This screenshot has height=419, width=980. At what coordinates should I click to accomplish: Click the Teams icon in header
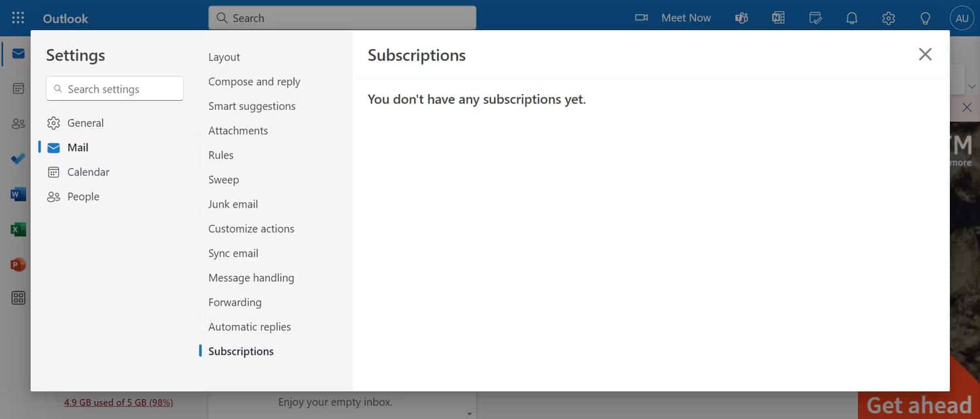click(x=742, y=18)
